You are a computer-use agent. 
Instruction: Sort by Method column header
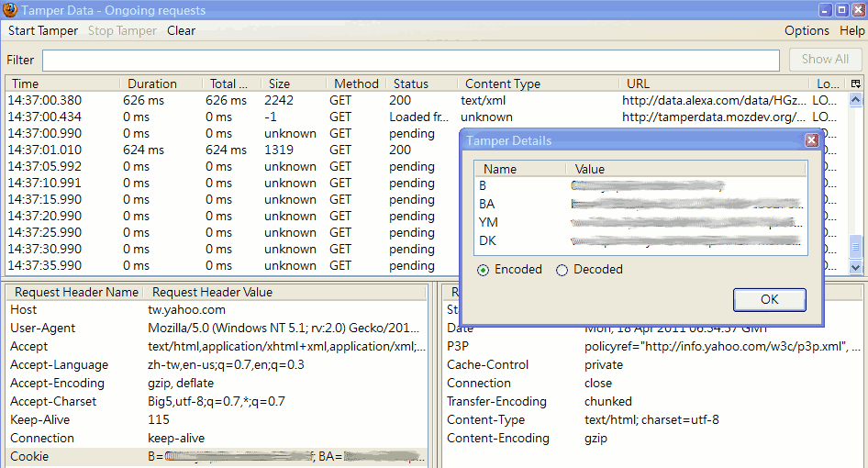[356, 84]
